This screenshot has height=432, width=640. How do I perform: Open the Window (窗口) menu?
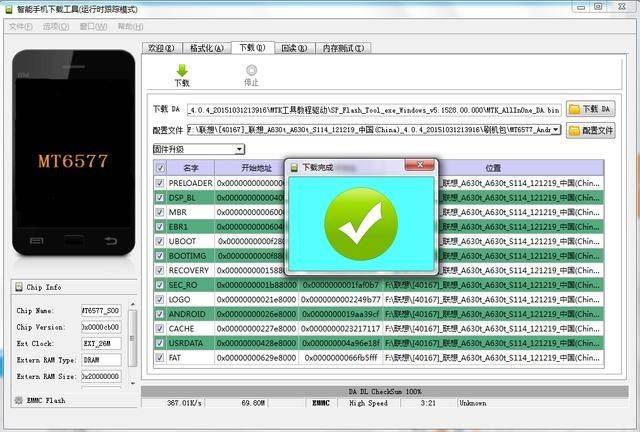point(93,27)
